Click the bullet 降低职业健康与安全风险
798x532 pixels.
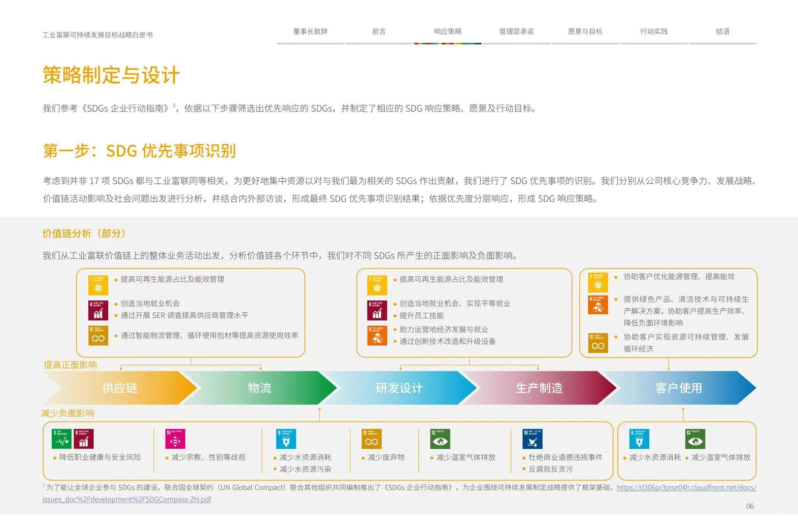tap(97, 458)
